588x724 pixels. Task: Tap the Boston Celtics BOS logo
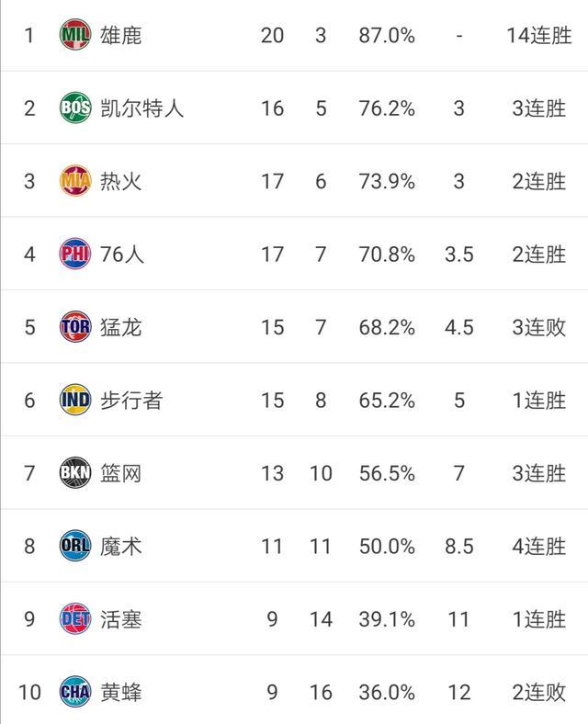click(x=75, y=107)
